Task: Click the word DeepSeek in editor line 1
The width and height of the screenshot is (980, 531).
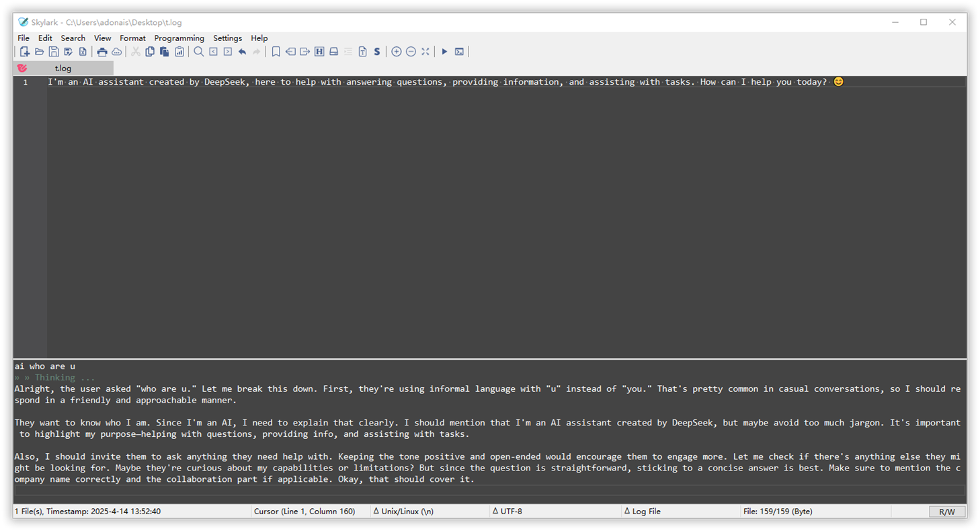Action: [226, 82]
